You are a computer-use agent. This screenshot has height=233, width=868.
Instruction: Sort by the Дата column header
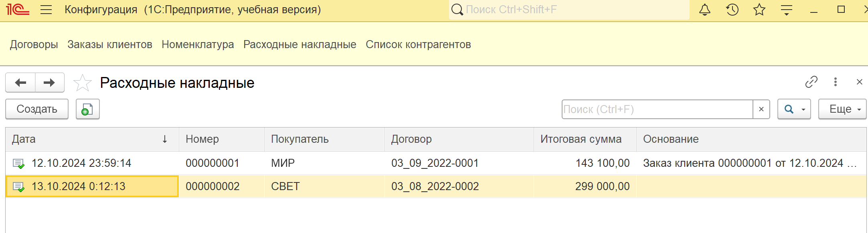pos(92,139)
